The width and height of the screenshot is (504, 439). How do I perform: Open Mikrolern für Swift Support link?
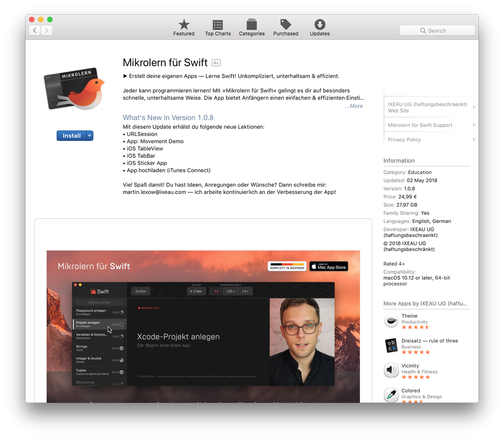[x=420, y=125]
